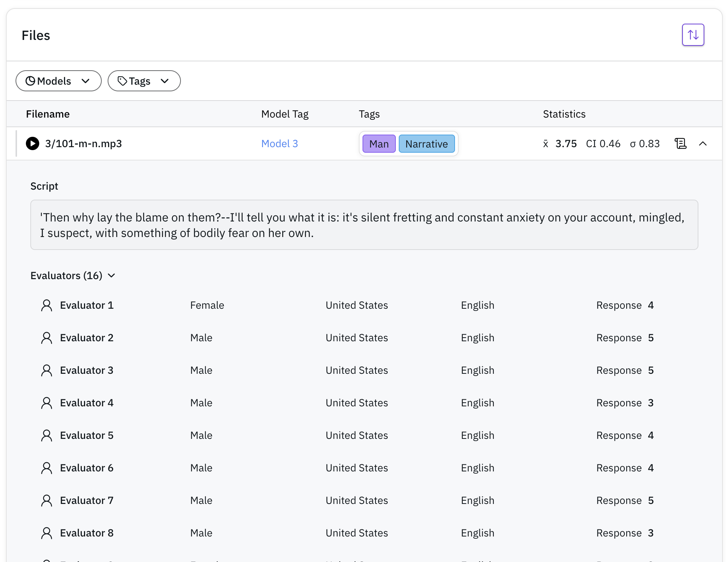Open the Model 3 link
Image resolution: width=728 pixels, height=562 pixels.
click(x=279, y=143)
